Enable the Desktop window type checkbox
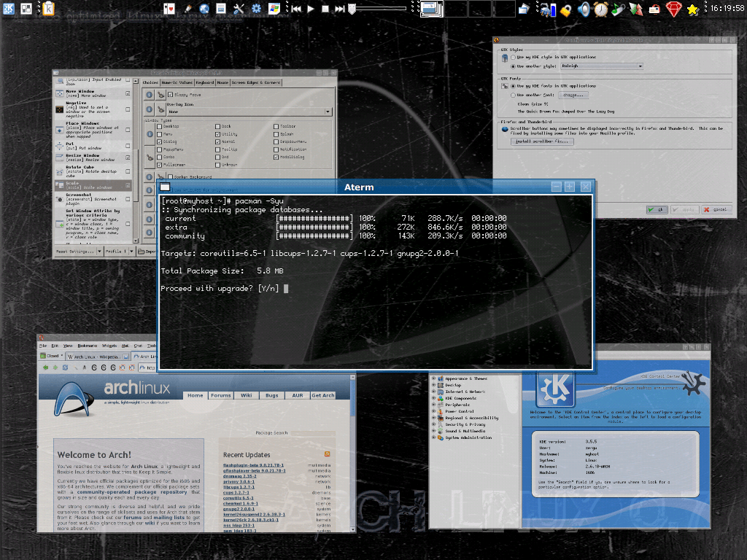Image resolution: width=747 pixels, height=560 pixels. (x=159, y=127)
